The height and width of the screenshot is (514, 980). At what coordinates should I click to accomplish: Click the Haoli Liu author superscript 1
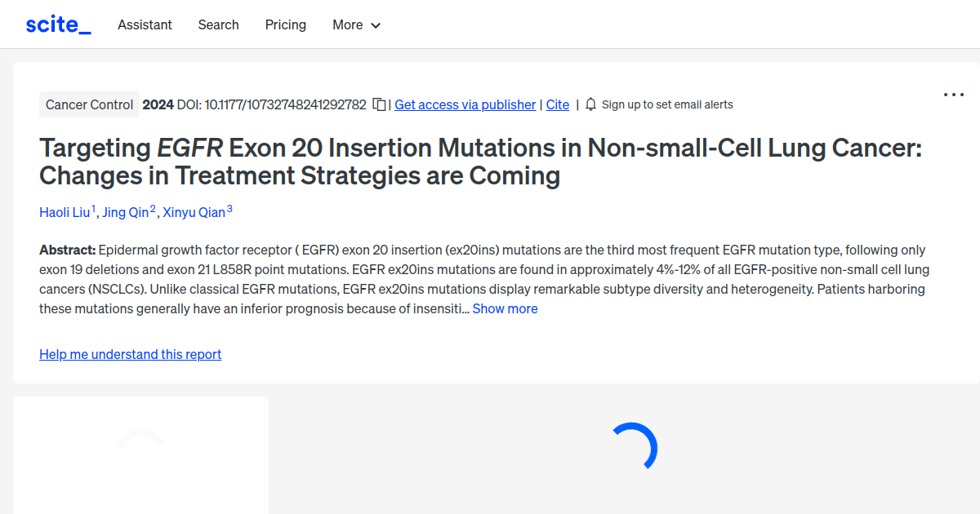pos(93,207)
